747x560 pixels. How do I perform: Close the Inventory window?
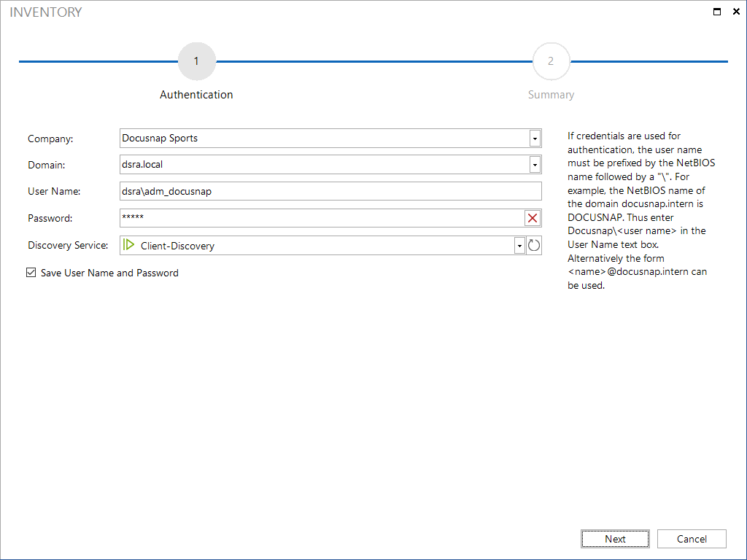(x=736, y=12)
